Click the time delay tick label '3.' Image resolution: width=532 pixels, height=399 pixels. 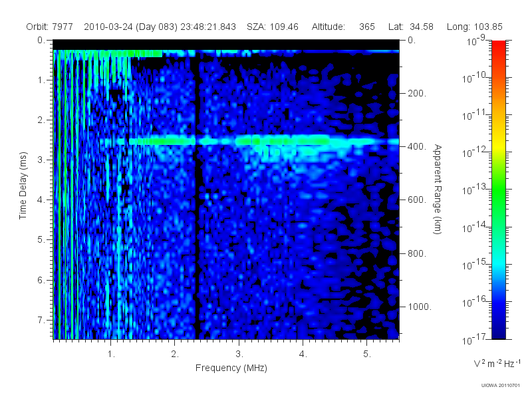click(x=41, y=160)
